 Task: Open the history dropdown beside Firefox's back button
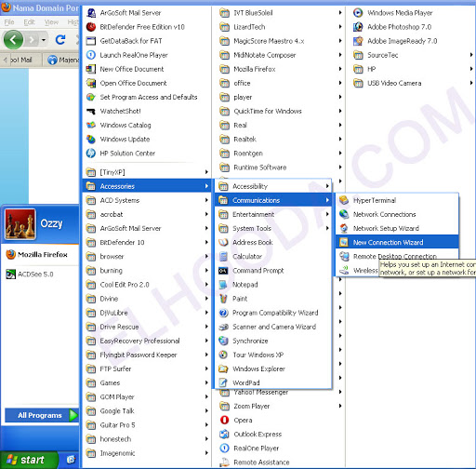point(44,40)
